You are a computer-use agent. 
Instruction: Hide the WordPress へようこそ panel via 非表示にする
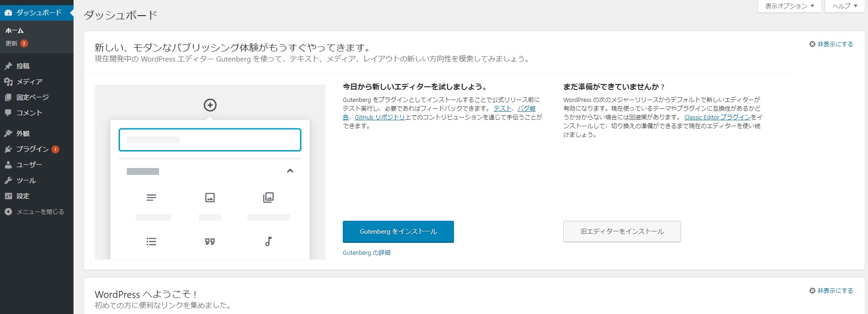click(831, 291)
